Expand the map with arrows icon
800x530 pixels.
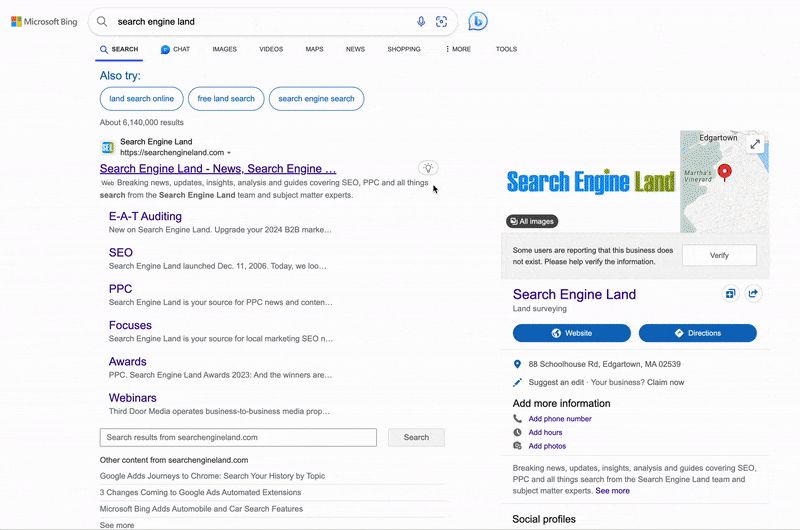pyautogui.click(x=755, y=144)
